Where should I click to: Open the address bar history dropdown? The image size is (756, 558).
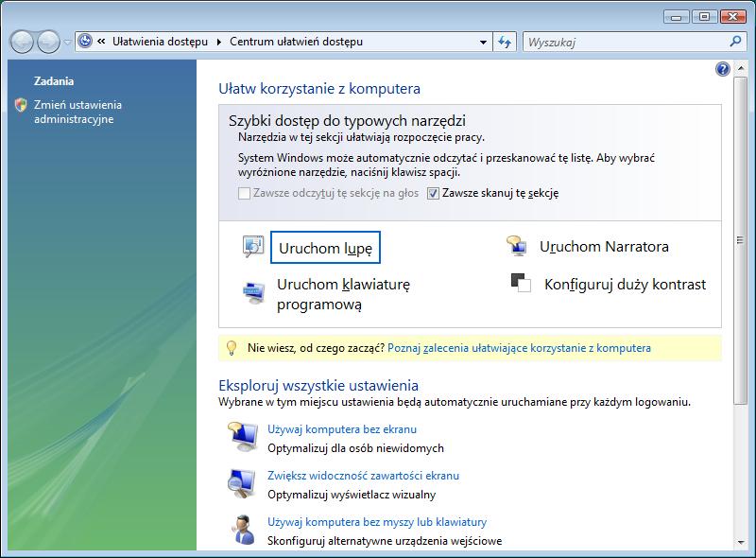[x=483, y=42]
